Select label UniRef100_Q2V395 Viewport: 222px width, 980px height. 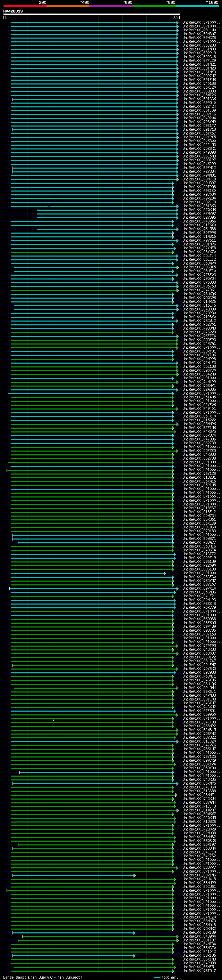[x=199, y=217]
